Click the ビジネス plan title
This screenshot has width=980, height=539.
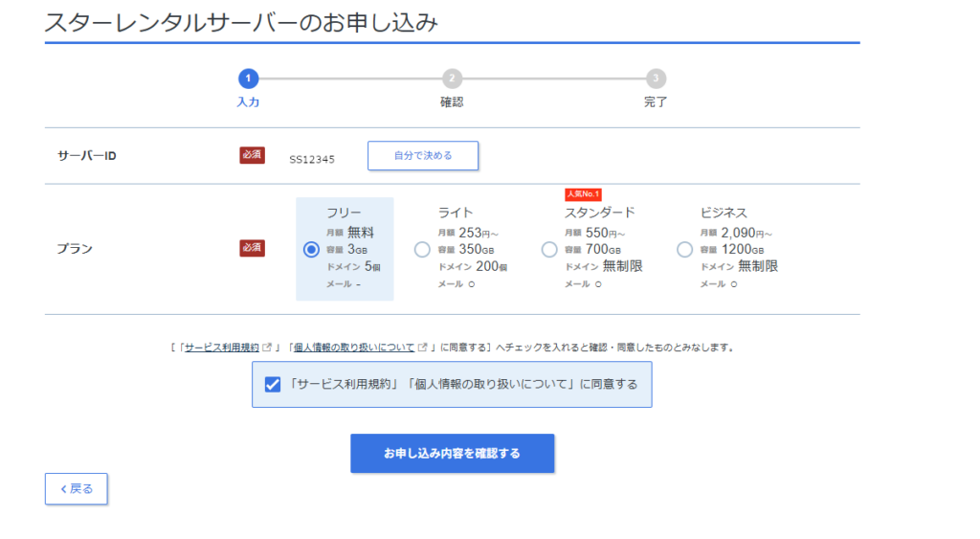click(724, 213)
